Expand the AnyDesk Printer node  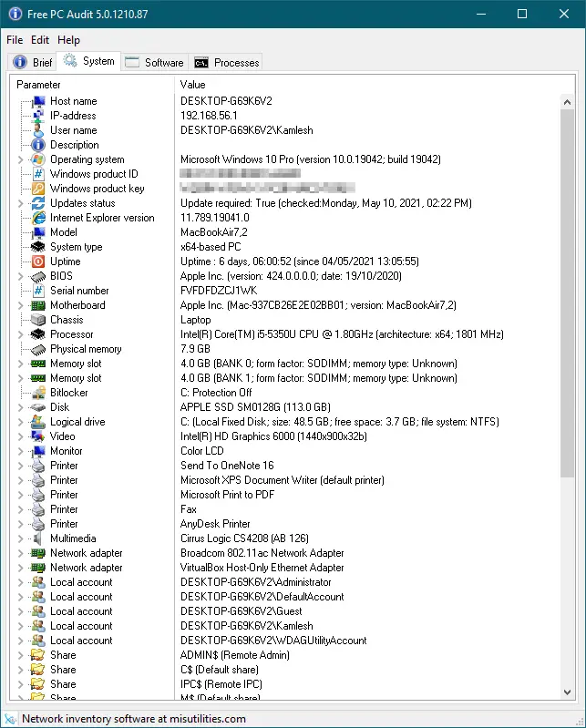click(x=20, y=524)
